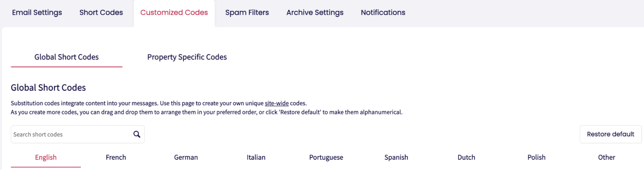This screenshot has width=644, height=170.
Task: Click the site-wide link
Action: pyautogui.click(x=277, y=103)
